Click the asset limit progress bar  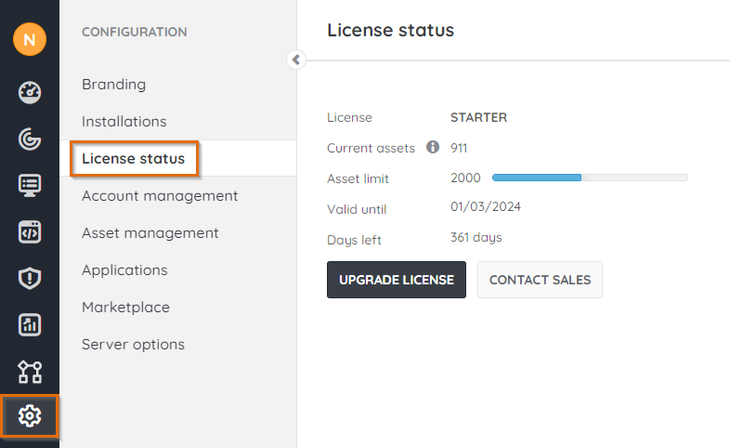click(589, 178)
